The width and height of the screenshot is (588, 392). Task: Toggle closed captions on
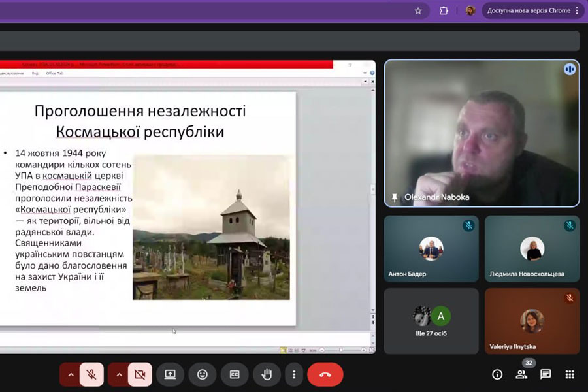[235, 374]
